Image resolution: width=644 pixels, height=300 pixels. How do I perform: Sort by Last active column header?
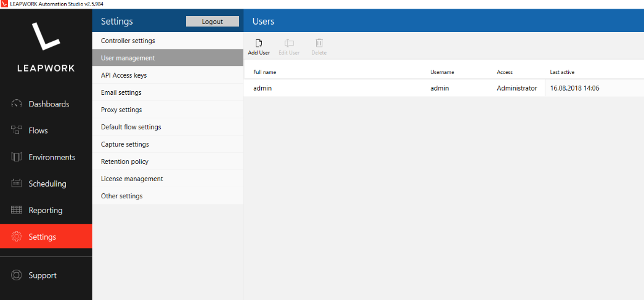point(562,72)
